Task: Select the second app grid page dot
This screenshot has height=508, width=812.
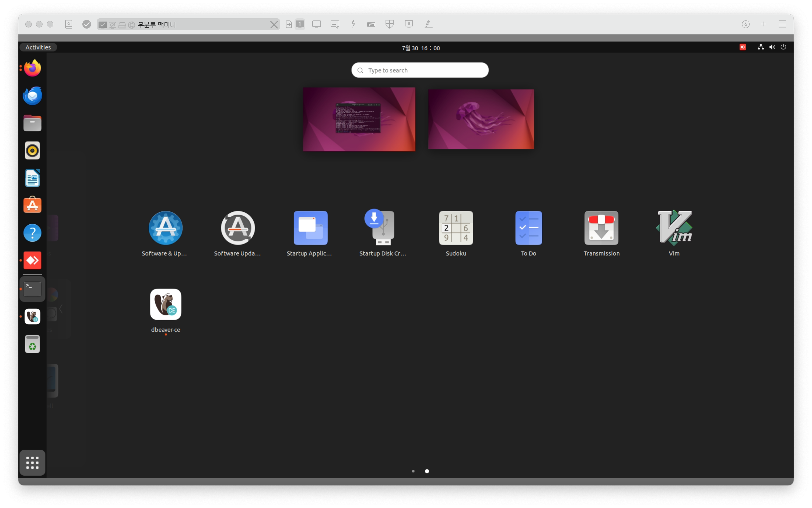Action: coord(427,471)
